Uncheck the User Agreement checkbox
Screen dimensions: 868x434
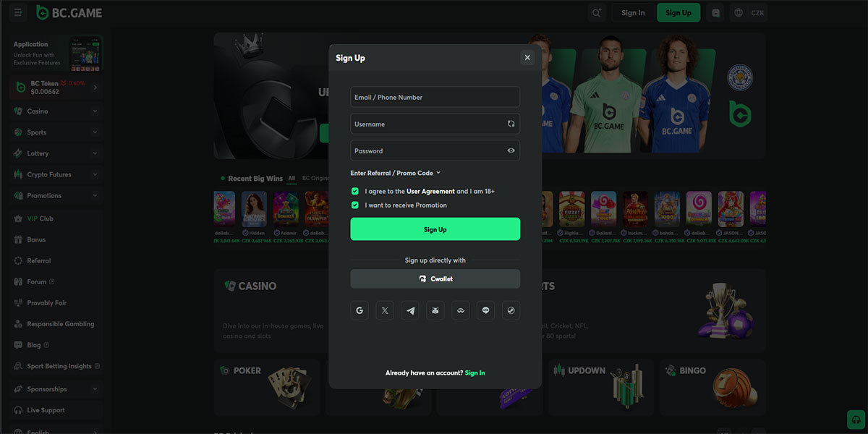click(x=355, y=191)
